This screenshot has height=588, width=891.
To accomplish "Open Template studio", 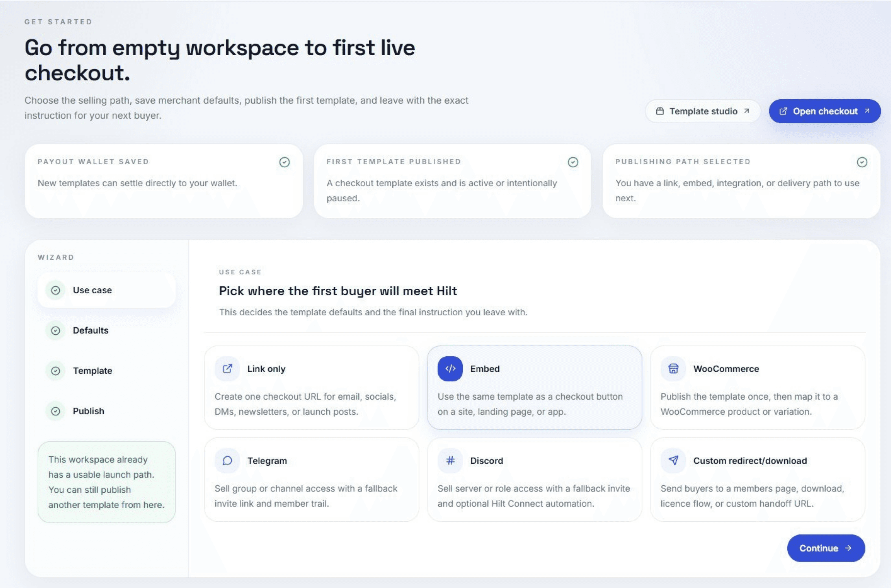I will click(703, 111).
